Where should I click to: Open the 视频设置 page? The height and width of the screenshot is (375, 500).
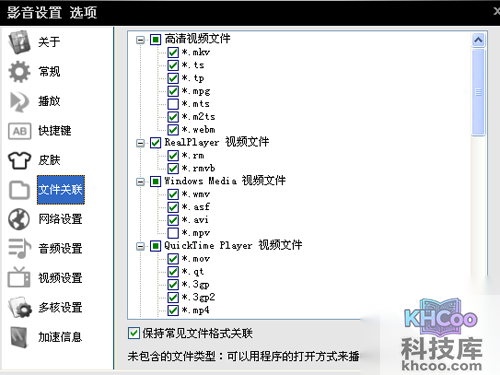[x=60, y=278]
